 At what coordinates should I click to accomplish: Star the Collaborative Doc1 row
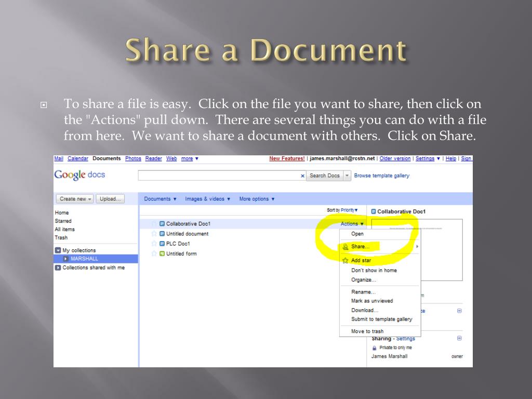point(154,223)
